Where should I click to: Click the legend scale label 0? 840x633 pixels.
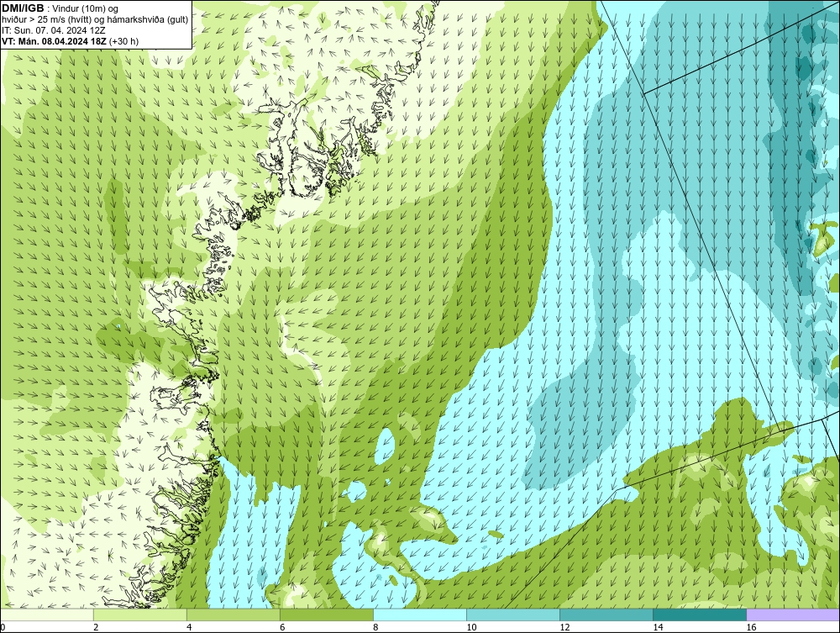pos(3,628)
